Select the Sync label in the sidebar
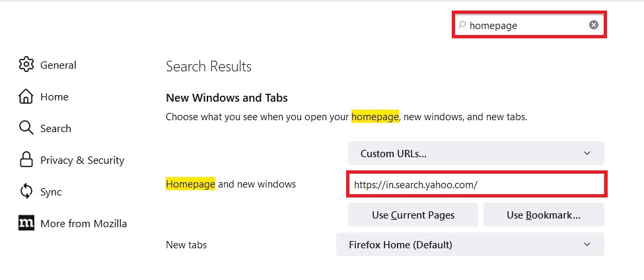This screenshot has height=280, width=644. tap(51, 192)
